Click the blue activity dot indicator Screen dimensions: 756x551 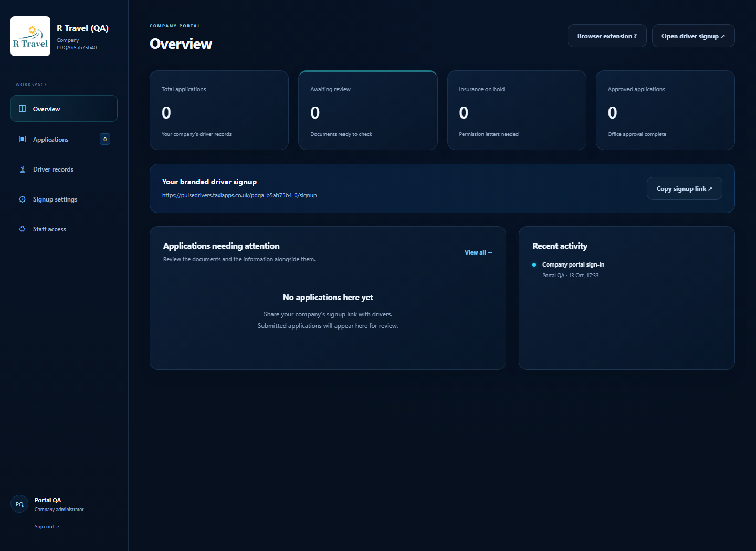[534, 264]
